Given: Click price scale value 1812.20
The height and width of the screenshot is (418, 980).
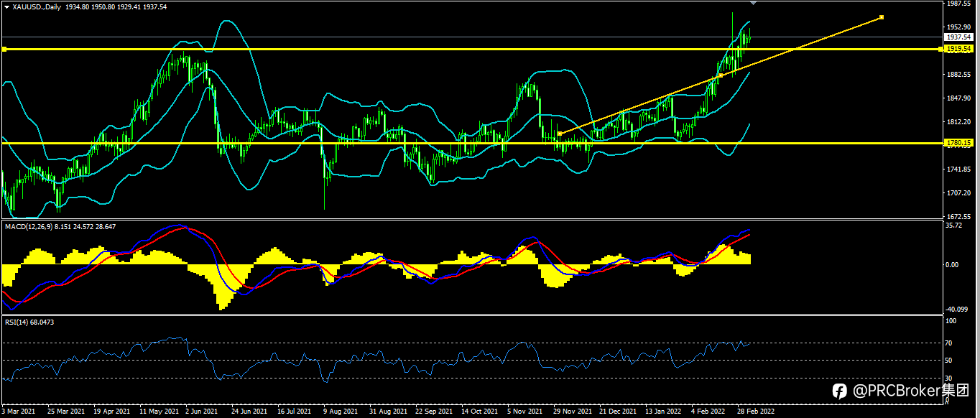Looking at the screenshot, I should [x=959, y=122].
